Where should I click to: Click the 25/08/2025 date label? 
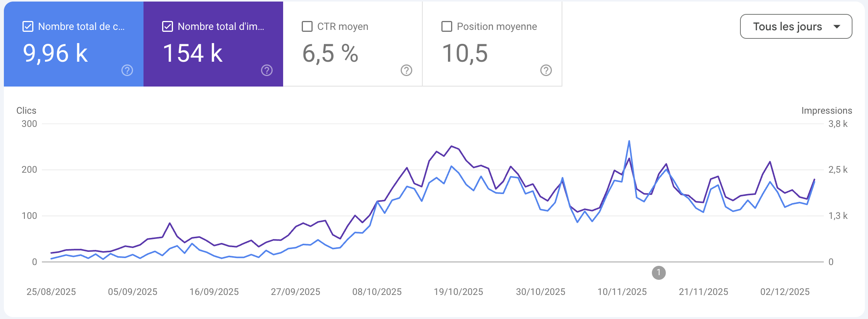(x=52, y=292)
